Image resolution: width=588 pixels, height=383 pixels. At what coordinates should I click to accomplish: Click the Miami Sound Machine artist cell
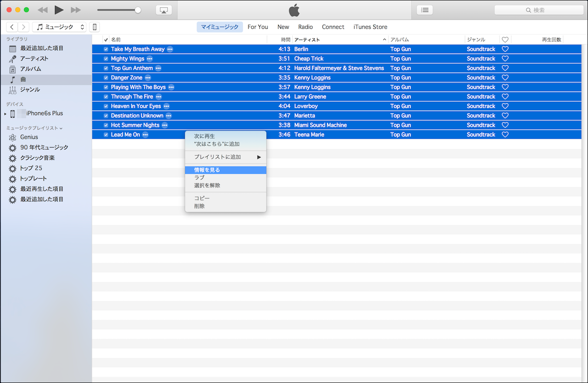[x=321, y=125]
